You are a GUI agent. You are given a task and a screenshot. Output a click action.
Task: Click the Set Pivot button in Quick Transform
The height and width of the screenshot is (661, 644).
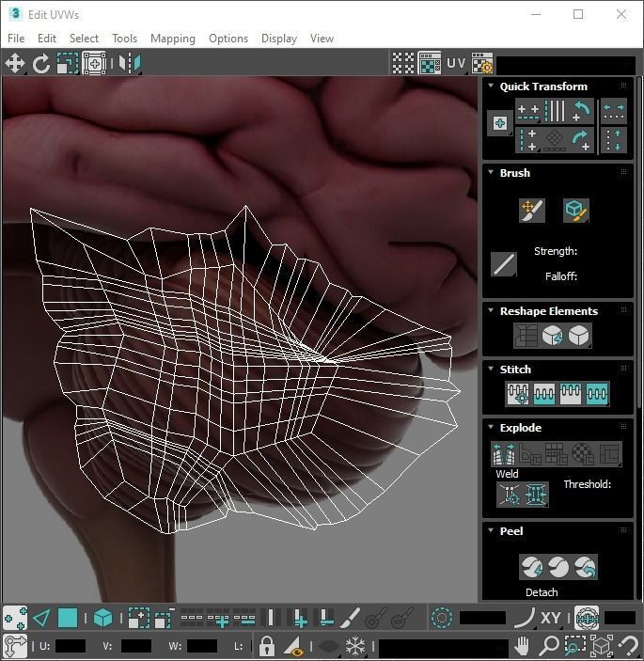500,123
